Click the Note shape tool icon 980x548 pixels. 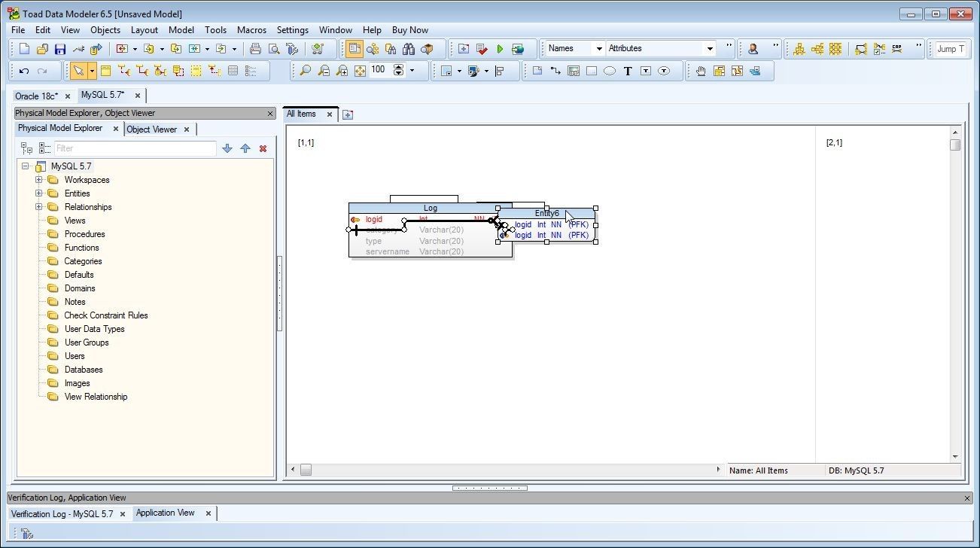537,71
